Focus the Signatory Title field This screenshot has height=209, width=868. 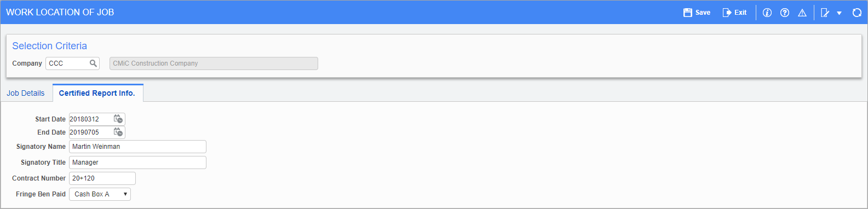pos(137,162)
